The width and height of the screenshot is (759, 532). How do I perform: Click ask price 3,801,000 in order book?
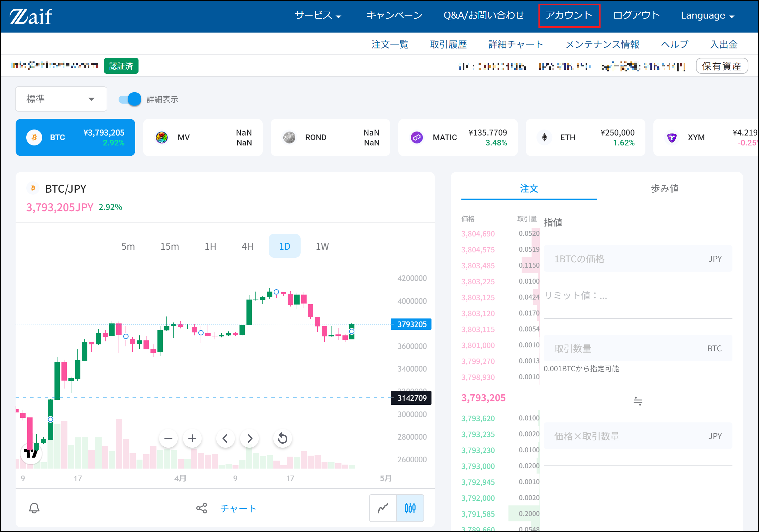(478, 345)
